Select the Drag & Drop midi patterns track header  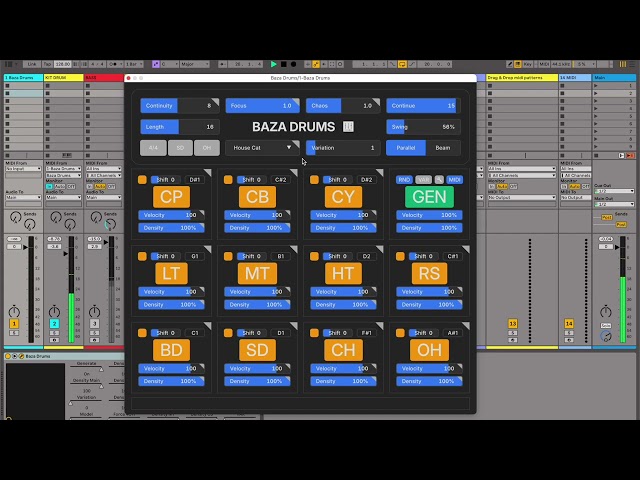coord(522,78)
